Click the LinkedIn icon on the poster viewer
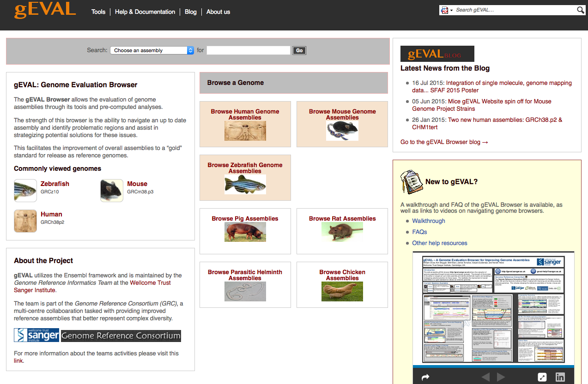 (x=560, y=378)
